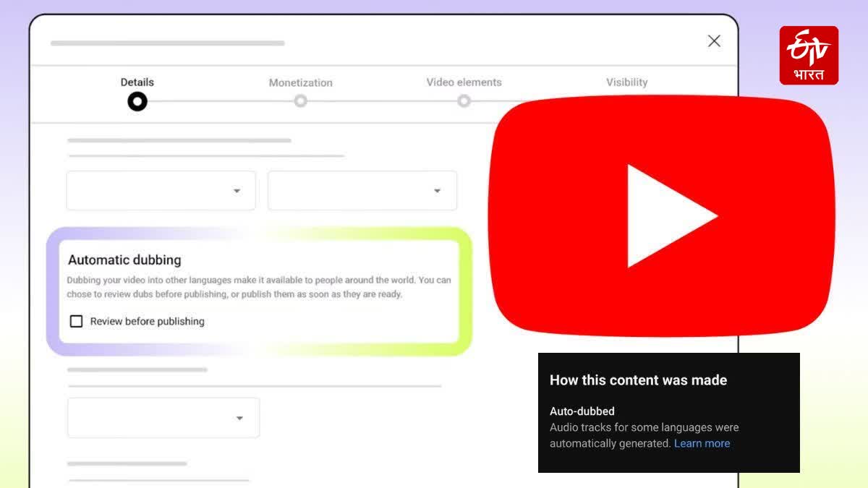Click the Monetization step circle
This screenshot has height=488, width=868.
(x=300, y=101)
